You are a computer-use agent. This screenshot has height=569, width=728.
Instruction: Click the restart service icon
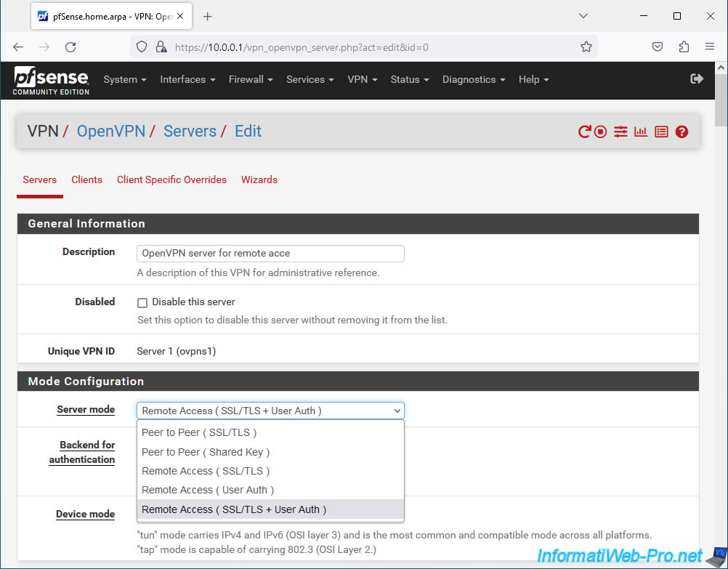584,132
